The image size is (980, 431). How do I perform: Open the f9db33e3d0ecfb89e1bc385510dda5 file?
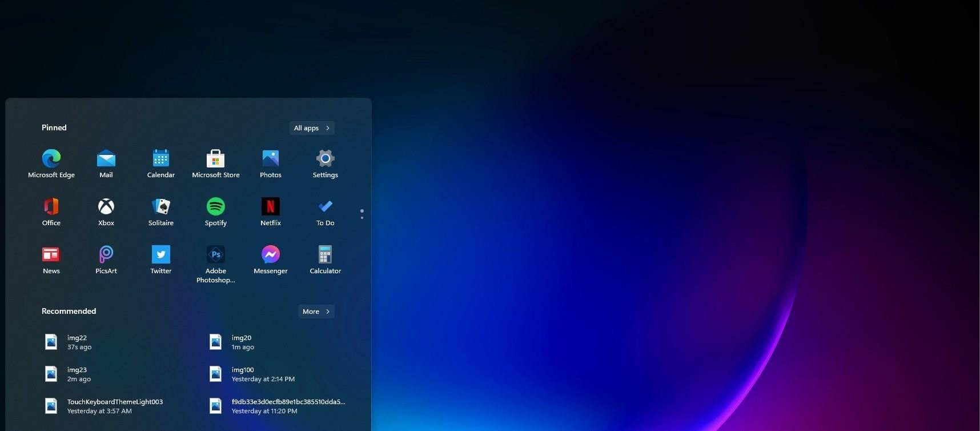pyautogui.click(x=277, y=406)
